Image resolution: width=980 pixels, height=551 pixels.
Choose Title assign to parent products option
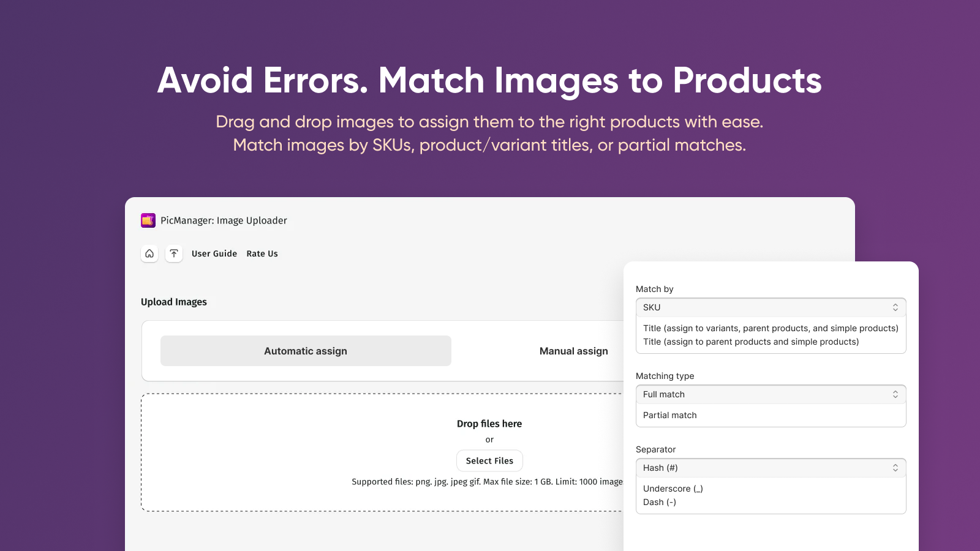tap(751, 342)
